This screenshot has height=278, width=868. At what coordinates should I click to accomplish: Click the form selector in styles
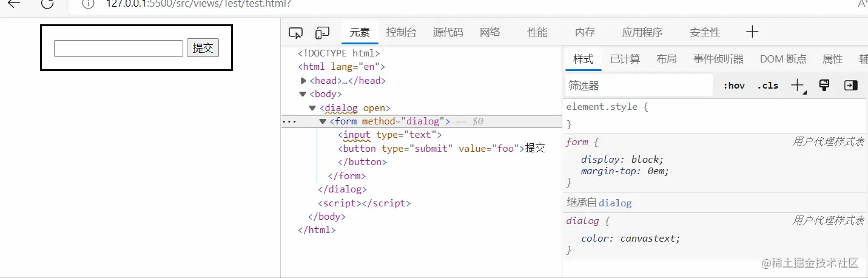pyautogui.click(x=577, y=142)
